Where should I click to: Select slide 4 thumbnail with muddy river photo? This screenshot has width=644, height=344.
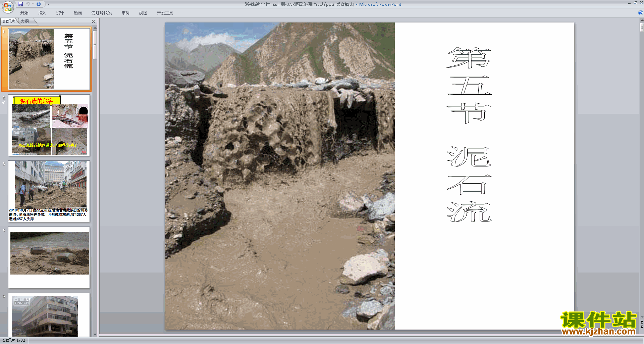[x=49, y=257]
